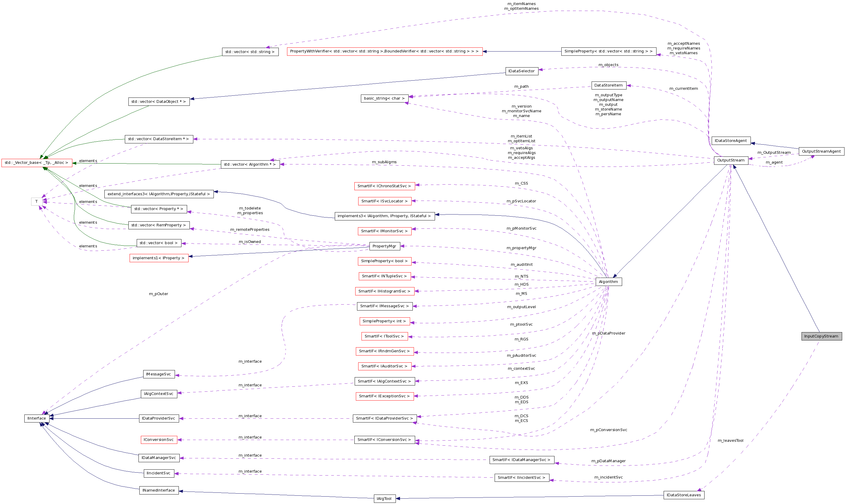Image resolution: width=846 pixels, height=504 pixels.
Task: Open the InputCopyStream class node
Action: click(821, 336)
